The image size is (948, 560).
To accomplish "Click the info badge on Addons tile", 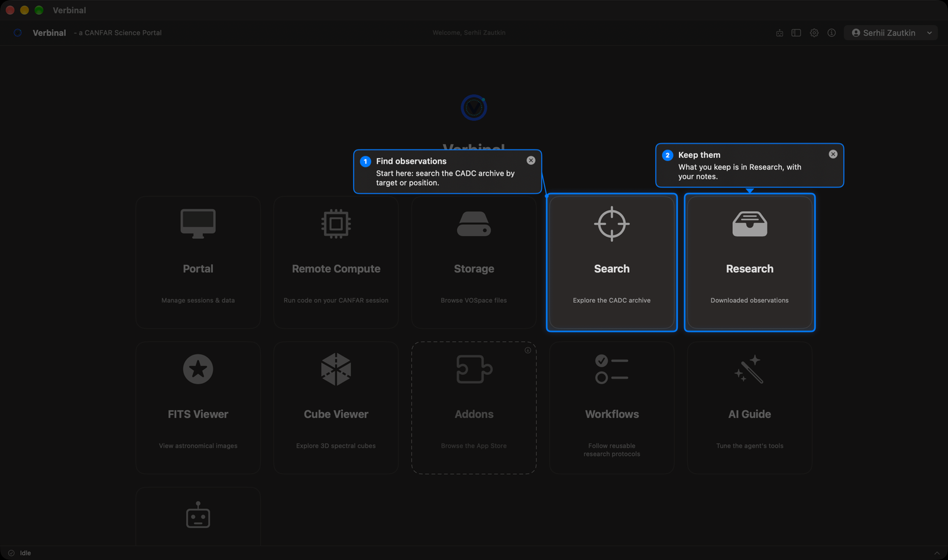I will (528, 351).
